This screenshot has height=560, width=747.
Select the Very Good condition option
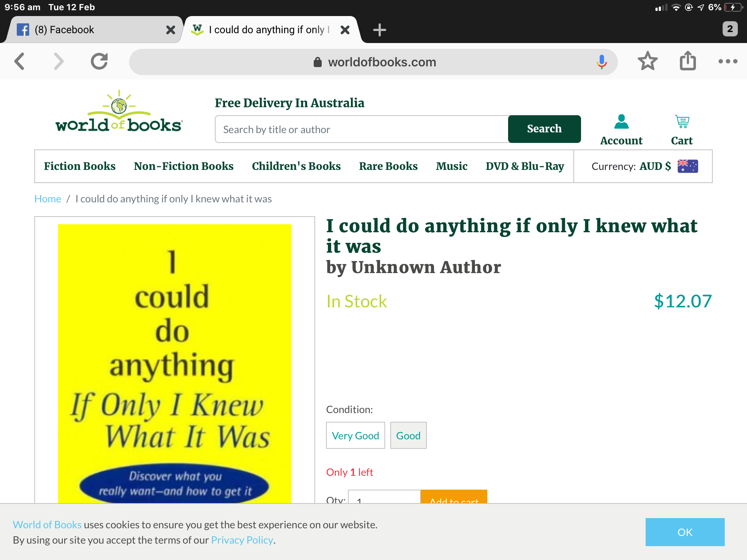coord(355,435)
